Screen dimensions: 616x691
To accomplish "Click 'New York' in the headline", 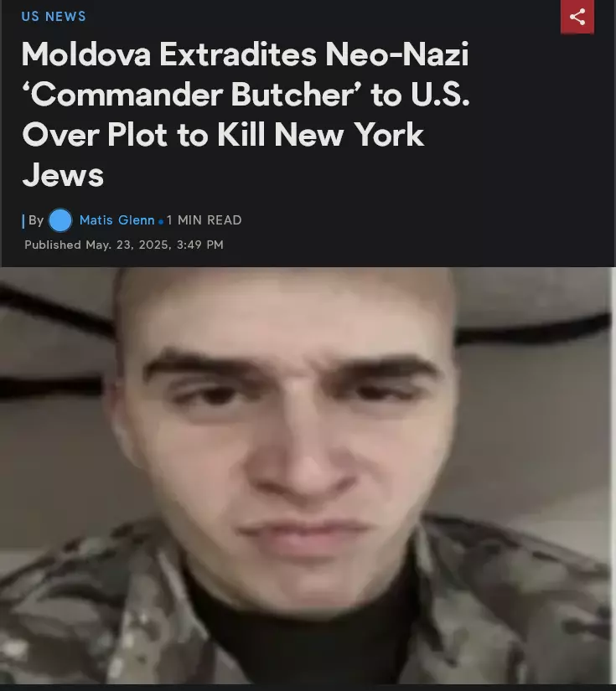I will pos(349,134).
